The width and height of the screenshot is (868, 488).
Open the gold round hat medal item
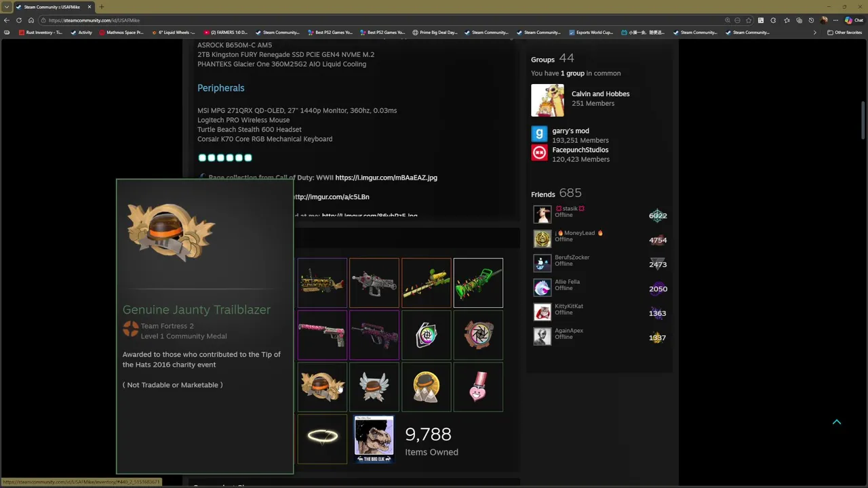click(427, 387)
